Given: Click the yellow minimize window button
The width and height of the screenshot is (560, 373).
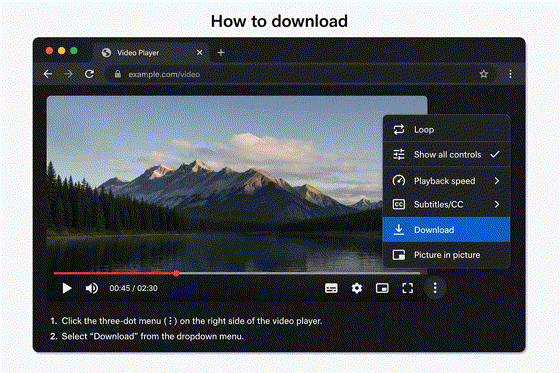Looking at the screenshot, I should (x=62, y=51).
